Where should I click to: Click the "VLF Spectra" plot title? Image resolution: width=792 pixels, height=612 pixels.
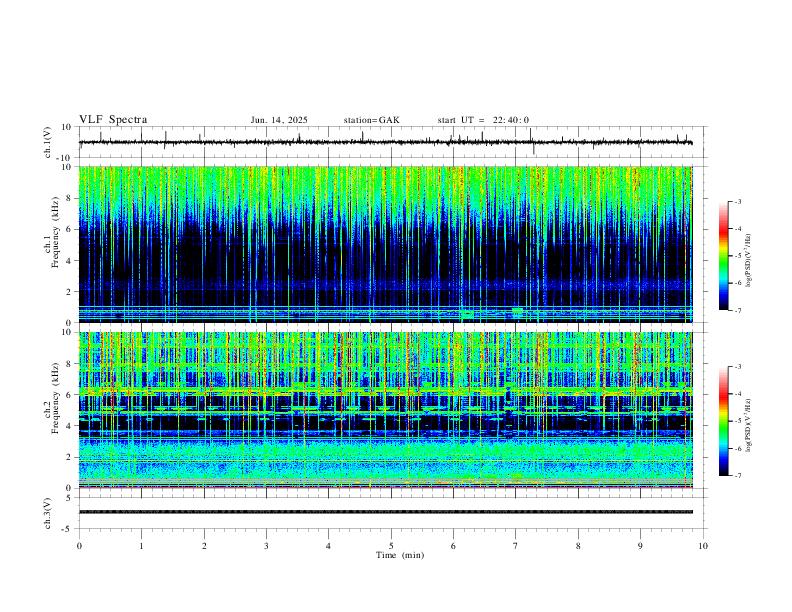coord(113,120)
